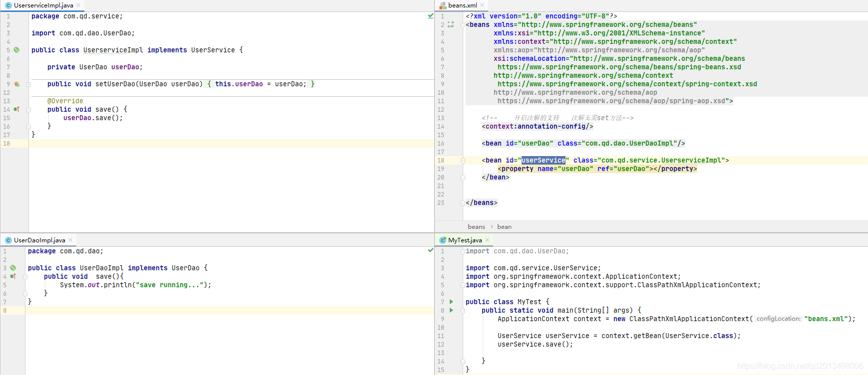Click configLocation parameter hint in MyTest
868x375 pixels.
pyautogui.click(x=778, y=319)
